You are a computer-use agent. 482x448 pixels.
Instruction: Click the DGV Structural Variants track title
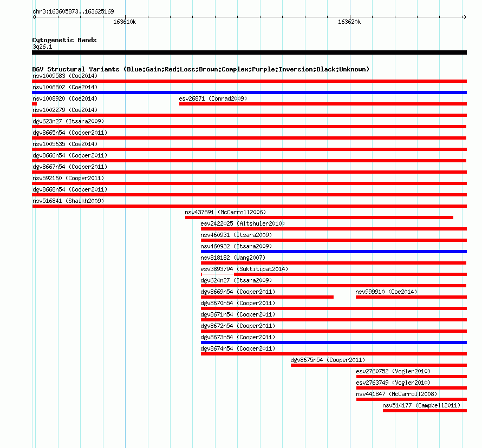pos(200,69)
